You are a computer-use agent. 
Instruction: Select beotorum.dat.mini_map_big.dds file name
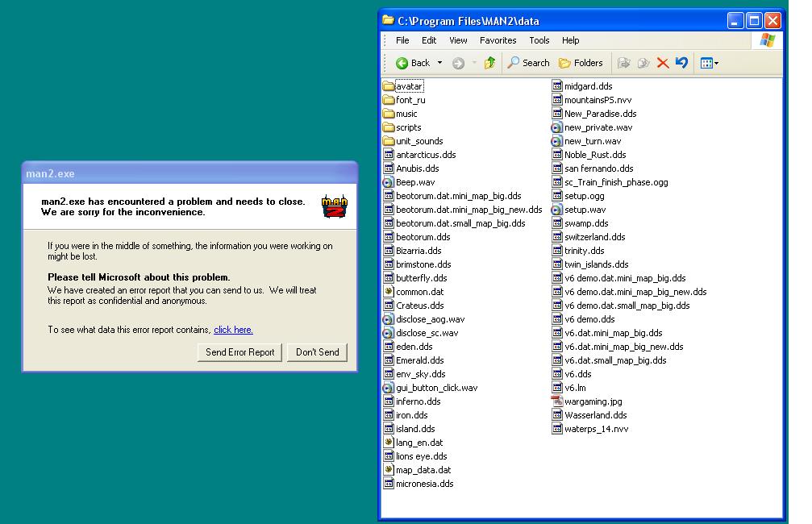point(459,196)
